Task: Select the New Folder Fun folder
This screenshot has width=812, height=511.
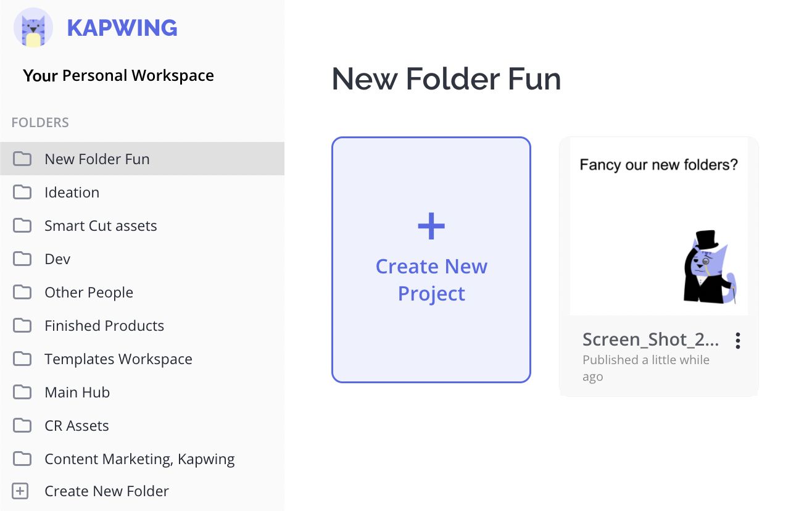Action: click(97, 159)
